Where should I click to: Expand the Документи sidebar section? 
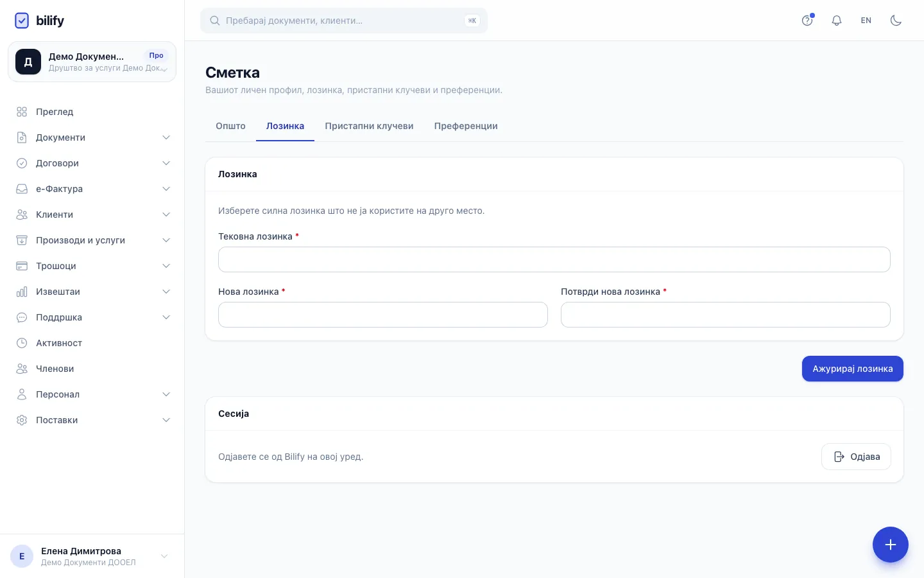[x=92, y=137]
